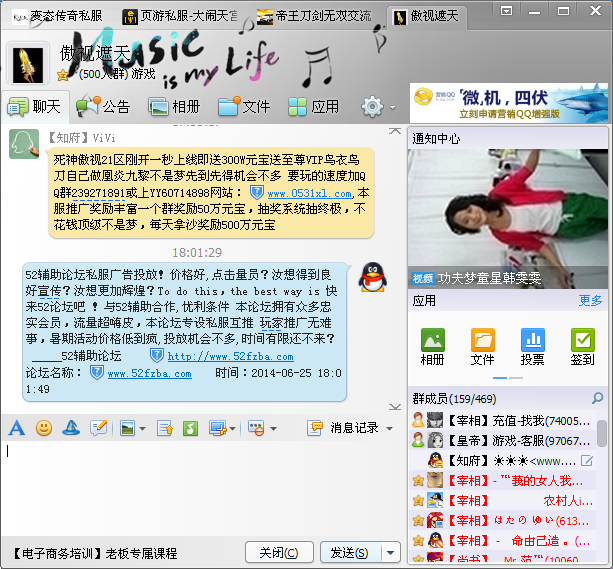The width and height of the screenshot is (613, 569).
Task: Click the 消息记录 history icon
Action: click(x=315, y=428)
